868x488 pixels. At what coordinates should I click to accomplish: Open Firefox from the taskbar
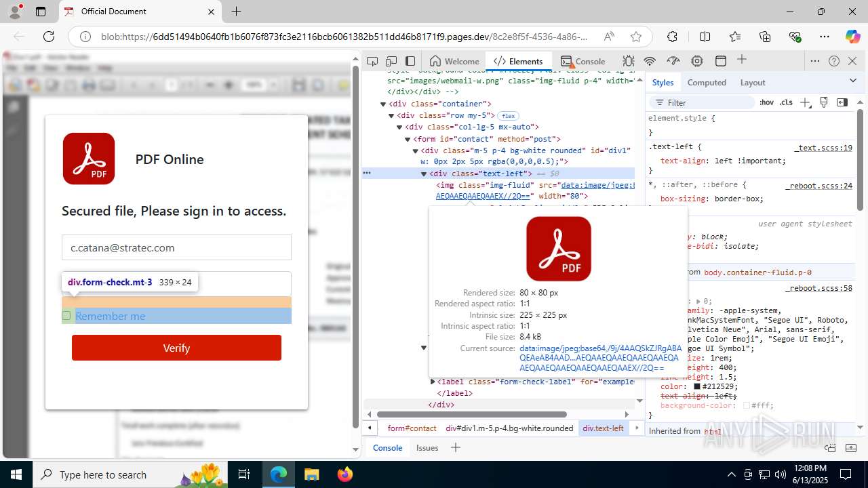click(344, 474)
